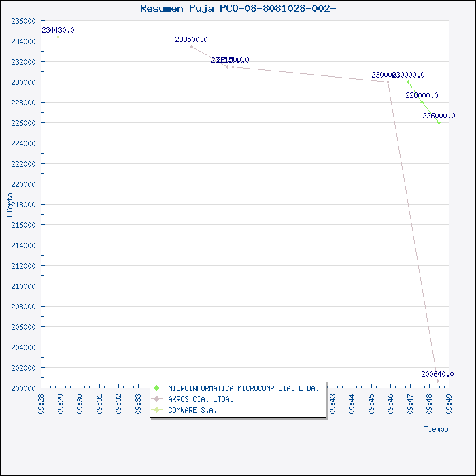
Task: Click the COMWARE S.A. legend marker
Action: 156,410
